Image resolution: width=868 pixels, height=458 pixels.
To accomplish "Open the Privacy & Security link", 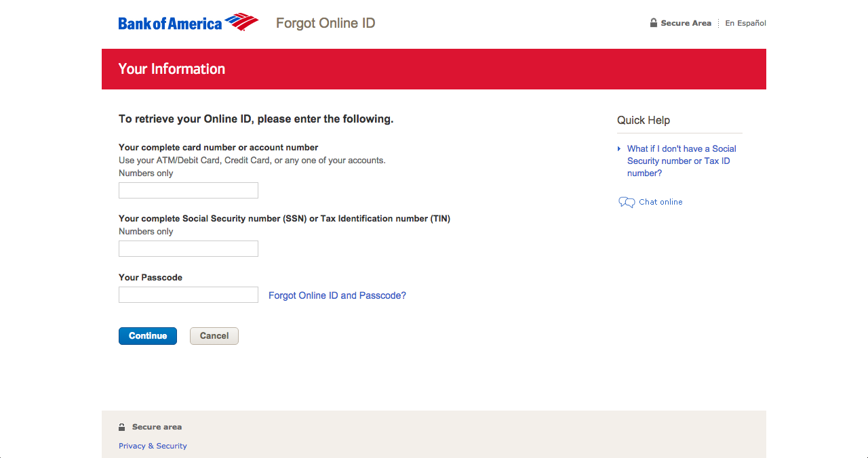I will [x=153, y=445].
